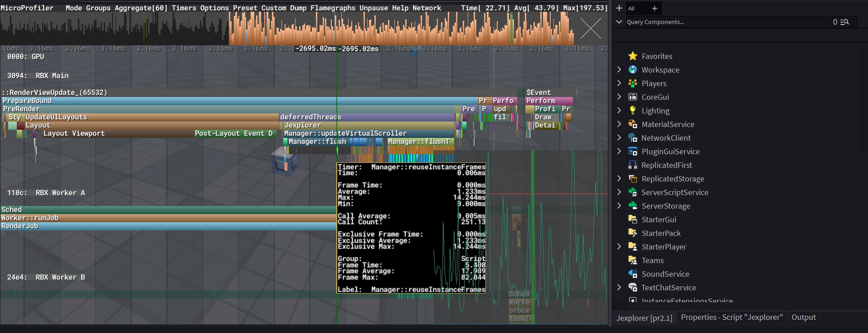Switch to the Properties - Script "Jexplorer" tab
Image resolution: width=868 pixels, height=333 pixels.
tap(732, 318)
